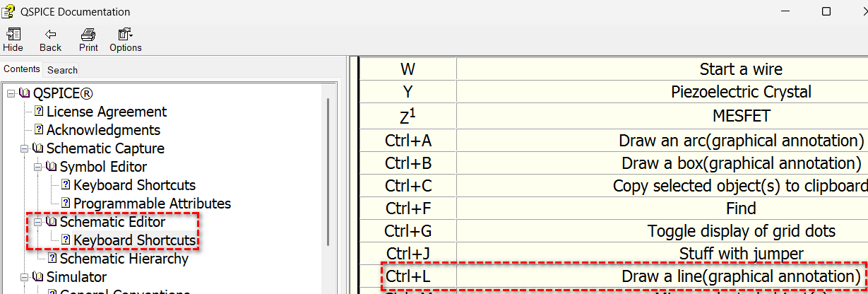Collapse the Simulator tree node
868x294 pixels.
coord(25,277)
